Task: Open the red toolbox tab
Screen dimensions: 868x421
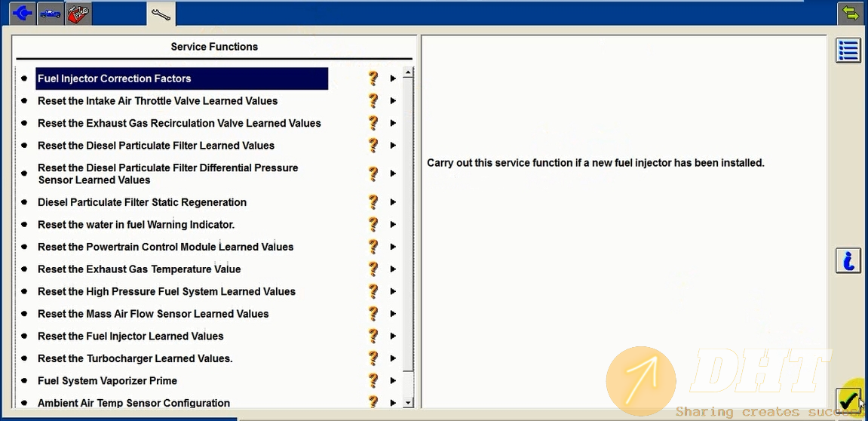Action: coord(78,14)
